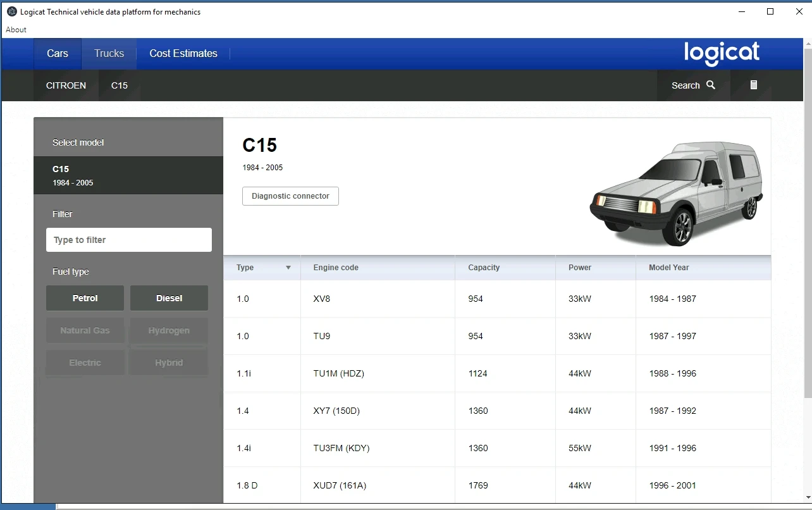Click the Fuel type label
This screenshot has height=510, width=812.
70,271
